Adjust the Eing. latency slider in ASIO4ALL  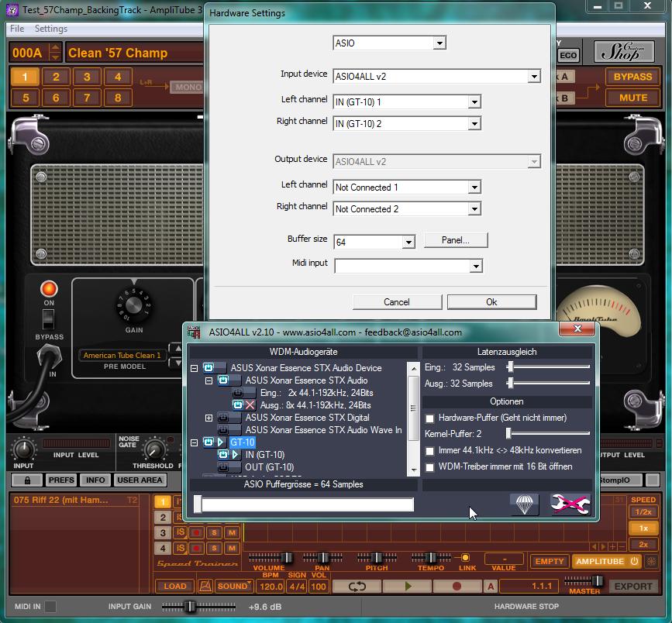[x=509, y=367]
